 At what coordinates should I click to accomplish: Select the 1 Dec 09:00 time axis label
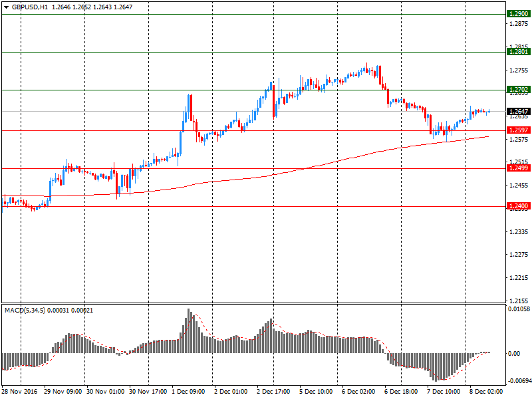(188, 392)
